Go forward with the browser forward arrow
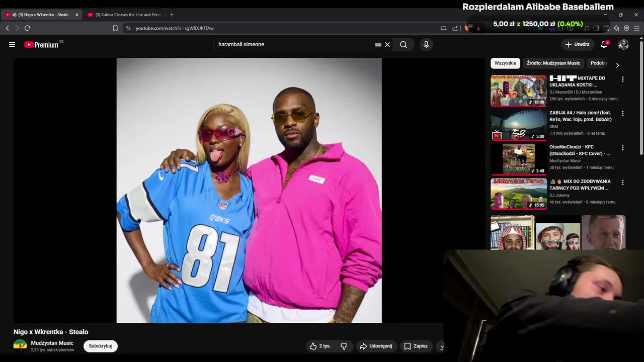 [x=17, y=28]
